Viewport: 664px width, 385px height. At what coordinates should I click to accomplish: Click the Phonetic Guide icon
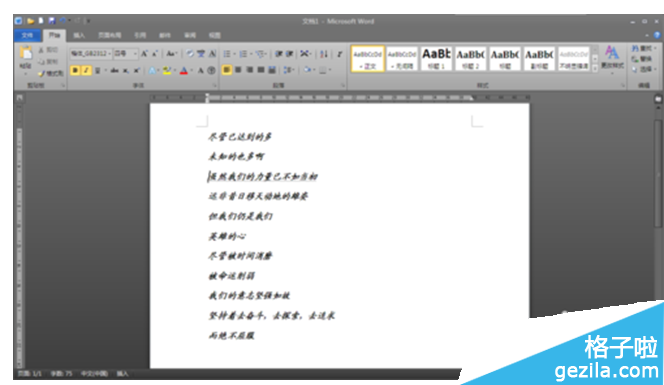point(201,54)
